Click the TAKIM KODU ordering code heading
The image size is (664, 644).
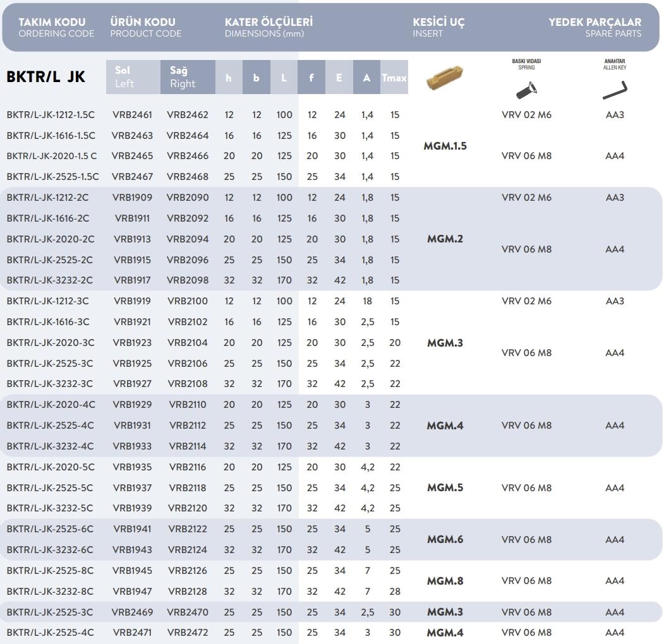[x=56, y=27]
